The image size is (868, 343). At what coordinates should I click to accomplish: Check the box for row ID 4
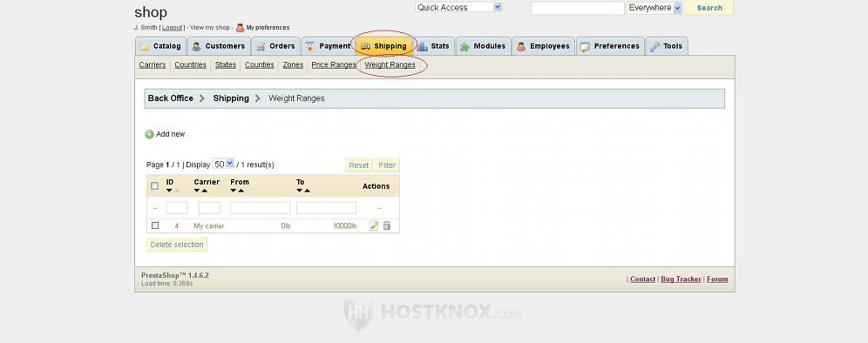pyautogui.click(x=155, y=225)
